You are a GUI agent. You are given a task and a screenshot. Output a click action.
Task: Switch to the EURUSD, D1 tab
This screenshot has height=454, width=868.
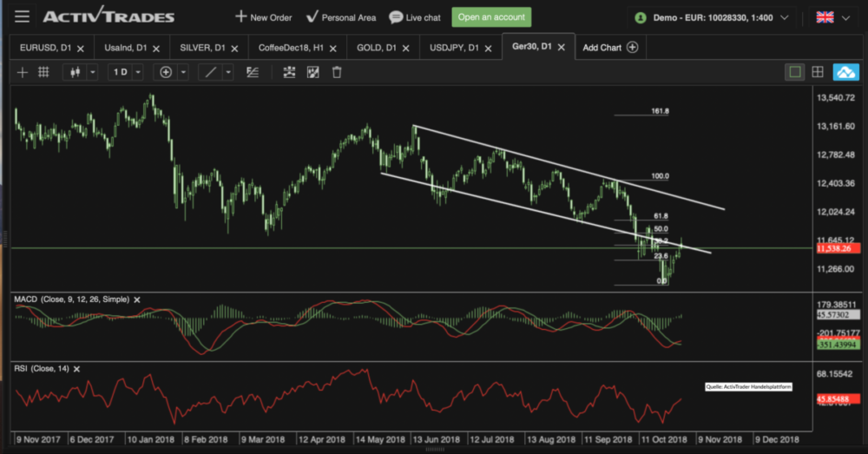coord(45,48)
